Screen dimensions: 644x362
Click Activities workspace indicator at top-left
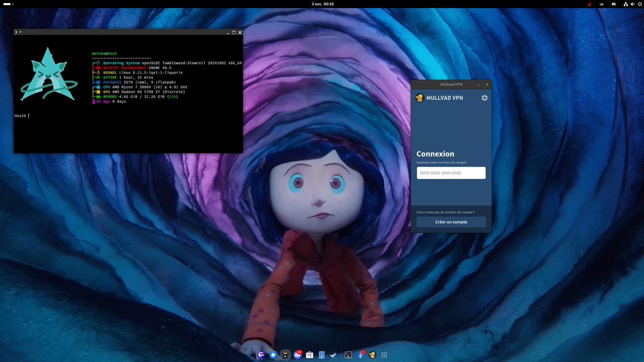tap(9, 4)
